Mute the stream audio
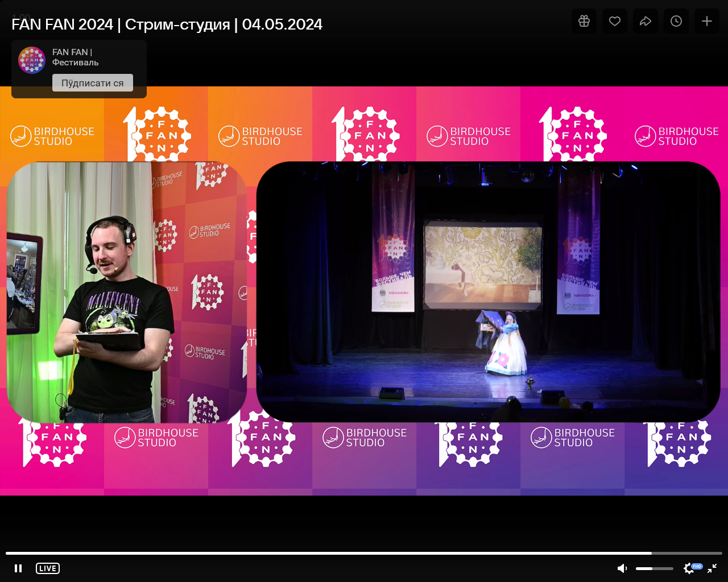The height and width of the screenshot is (582, 728). [x=622, y=568]
